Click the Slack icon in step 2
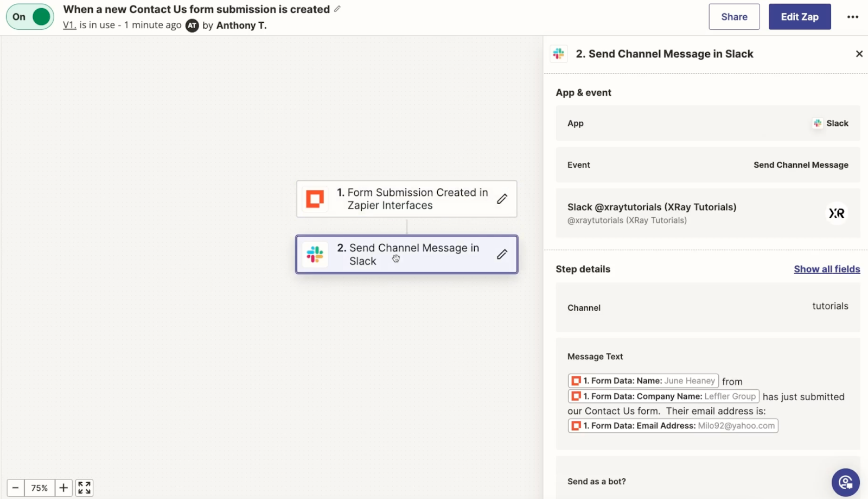The width and height of the screenshot is (868, 499). pyautogui.click(x=315, y=254)
